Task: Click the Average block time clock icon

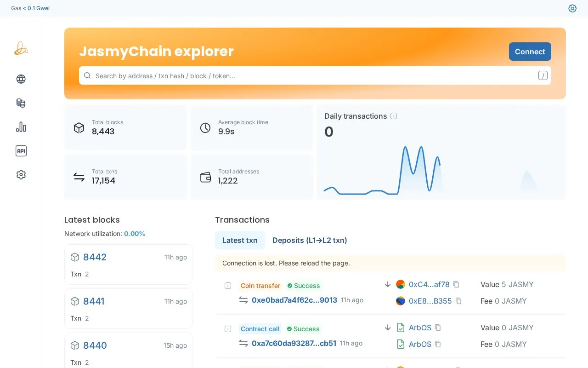Action: [x=205, y=128]
